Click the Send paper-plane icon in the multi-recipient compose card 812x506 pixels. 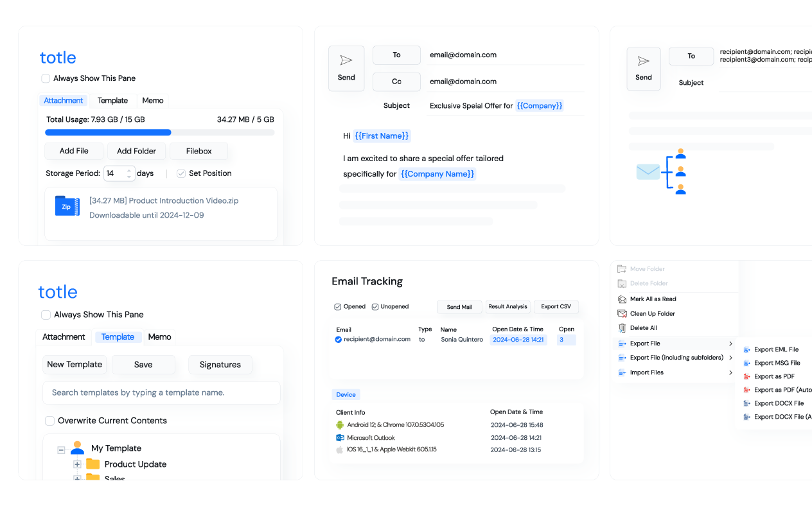(x=644, y=61)
